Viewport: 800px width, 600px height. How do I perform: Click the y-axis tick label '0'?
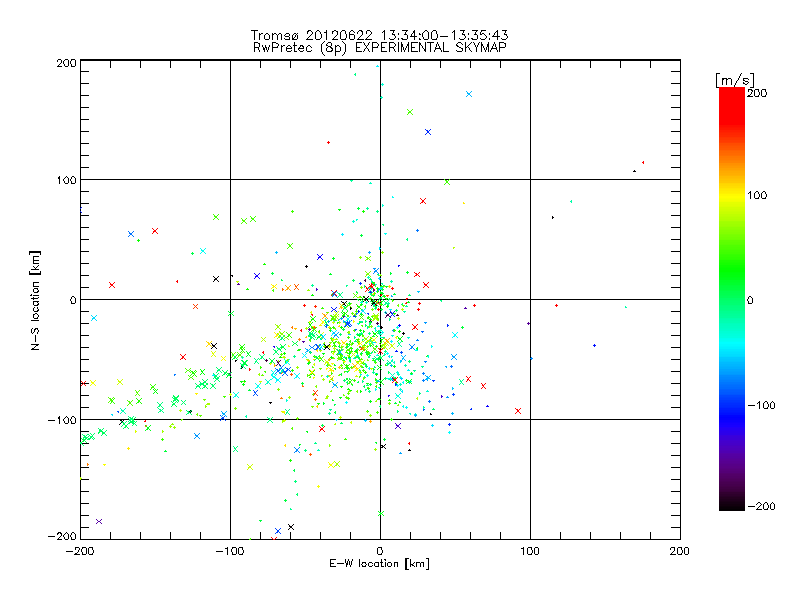73,301
